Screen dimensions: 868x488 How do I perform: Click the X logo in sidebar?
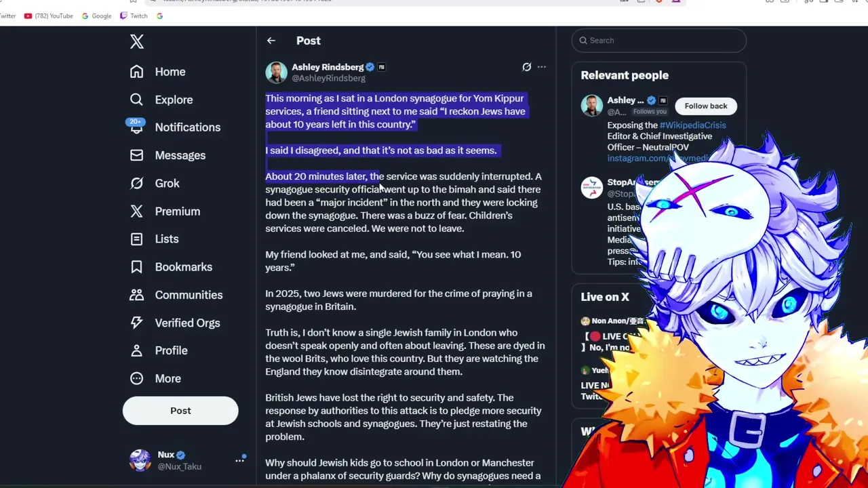(x=137, y=41)
